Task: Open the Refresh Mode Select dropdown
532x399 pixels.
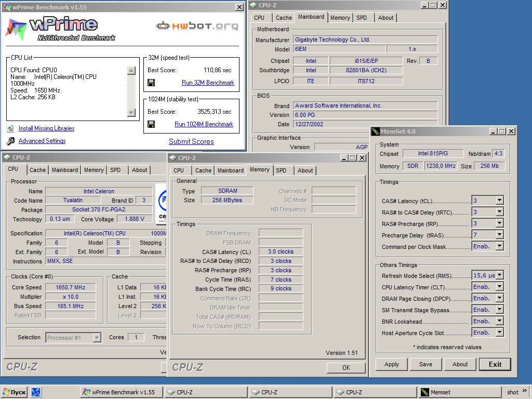Action: coord(499,275)
